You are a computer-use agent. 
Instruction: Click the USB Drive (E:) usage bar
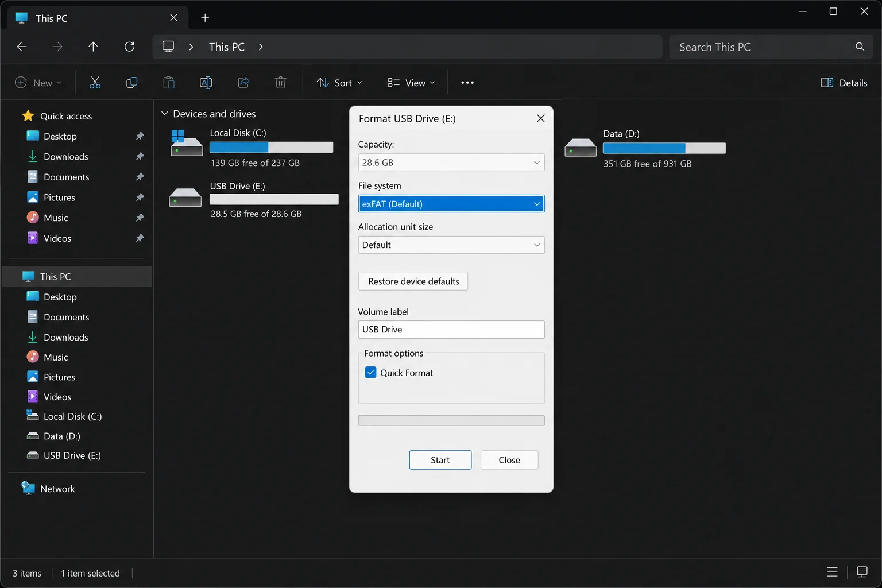(274, 199)
